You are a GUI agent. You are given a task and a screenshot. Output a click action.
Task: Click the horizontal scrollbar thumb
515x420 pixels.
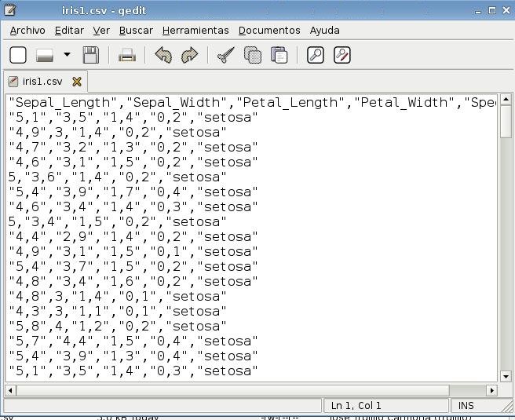233,390
